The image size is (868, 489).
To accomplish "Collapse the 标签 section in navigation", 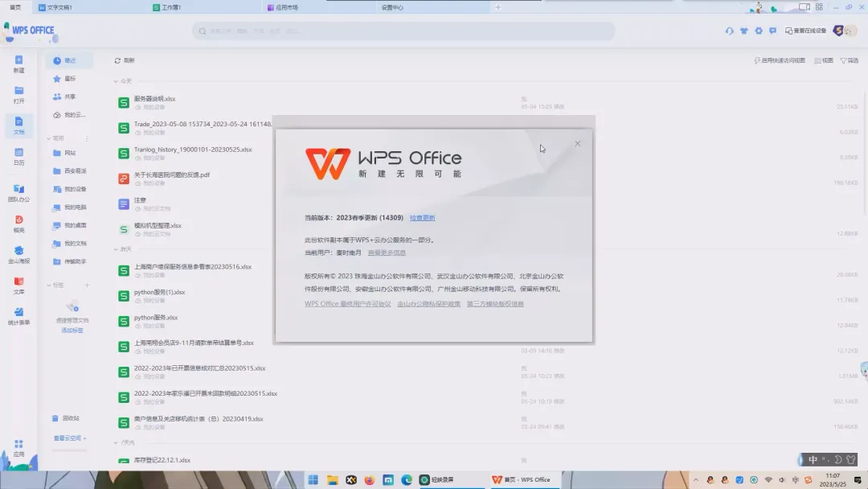I will [x=49, y=286].
